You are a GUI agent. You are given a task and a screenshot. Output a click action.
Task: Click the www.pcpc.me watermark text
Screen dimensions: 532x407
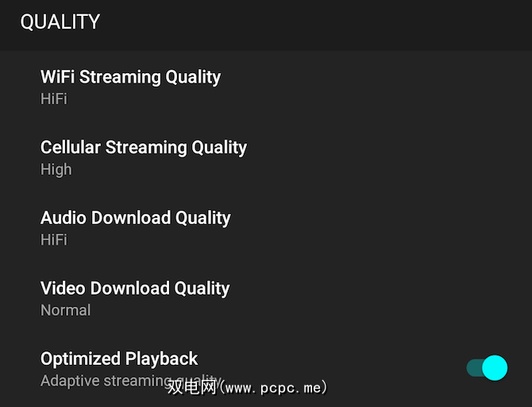coord(272,388)
